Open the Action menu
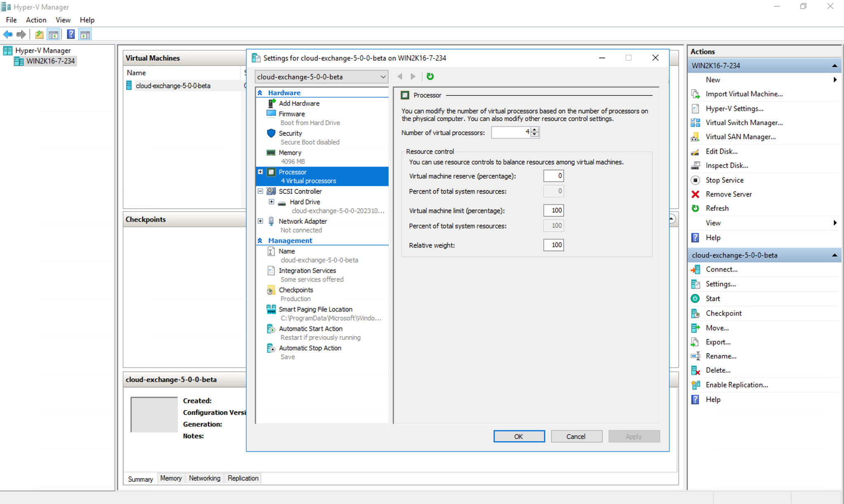The image size is (844, 504). (36, 20)
